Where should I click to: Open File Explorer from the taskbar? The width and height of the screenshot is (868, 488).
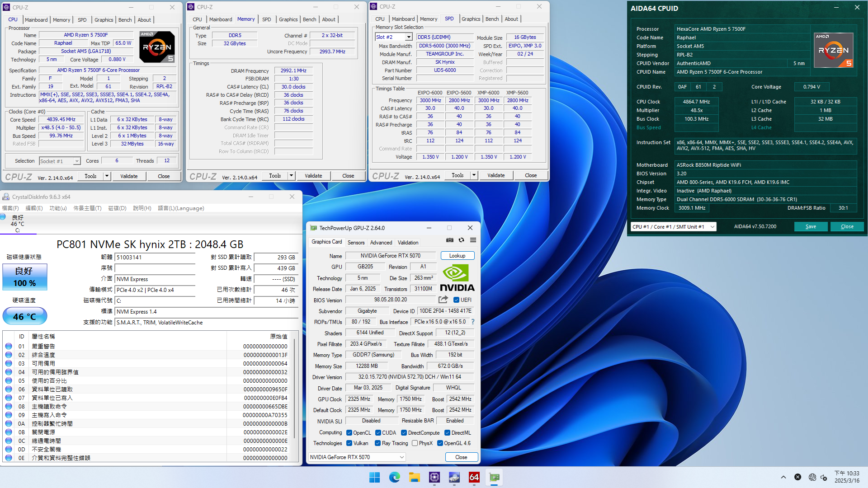tap(414, 477)
